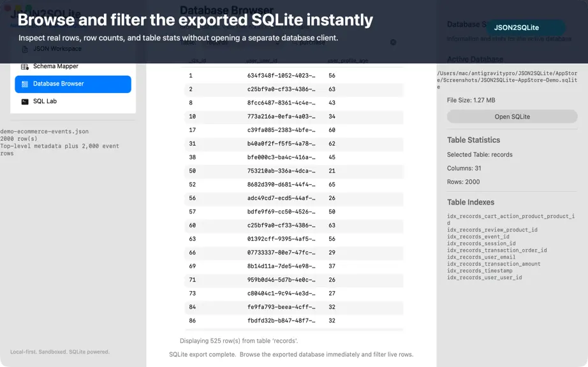The image size is (588, 367).
Task: Click inside the purchase filter field
Action: coord(341,43)
